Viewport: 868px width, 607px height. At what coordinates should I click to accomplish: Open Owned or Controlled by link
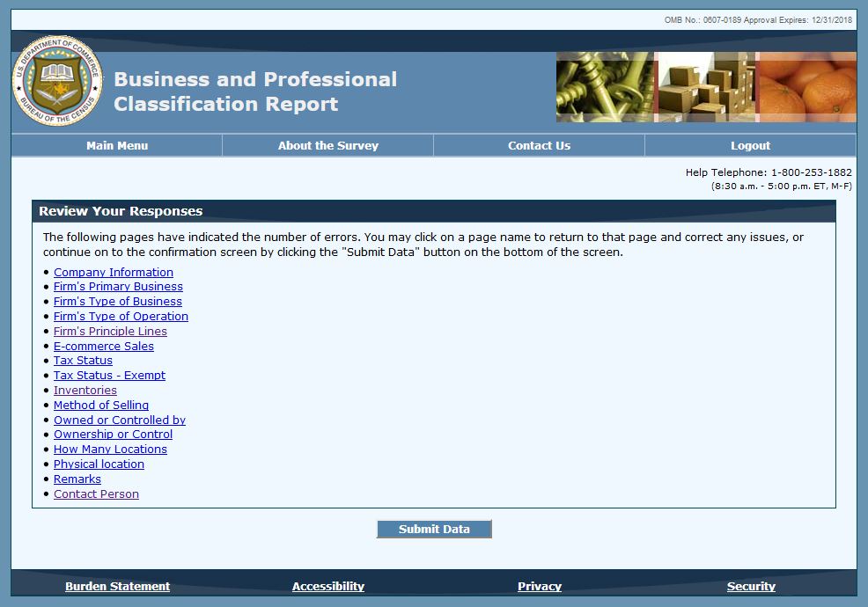tap(120, 421)
